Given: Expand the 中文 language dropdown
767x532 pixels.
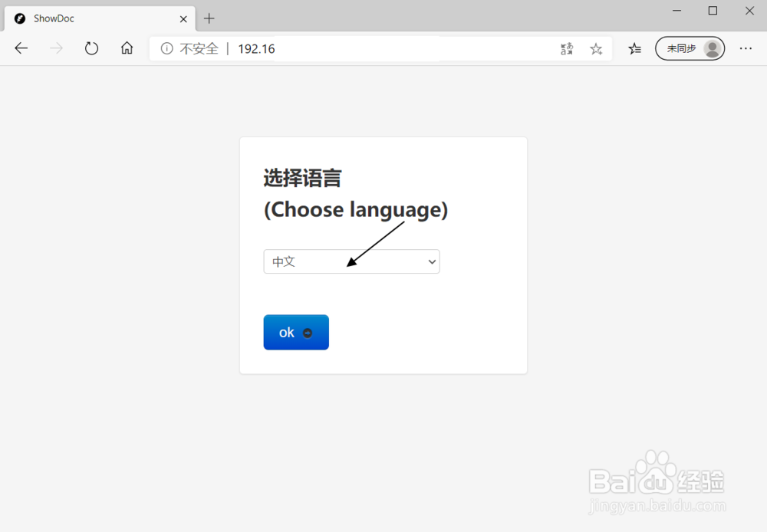Looking at the screenshot, I should pyautogui.click(x=352, y=261).
